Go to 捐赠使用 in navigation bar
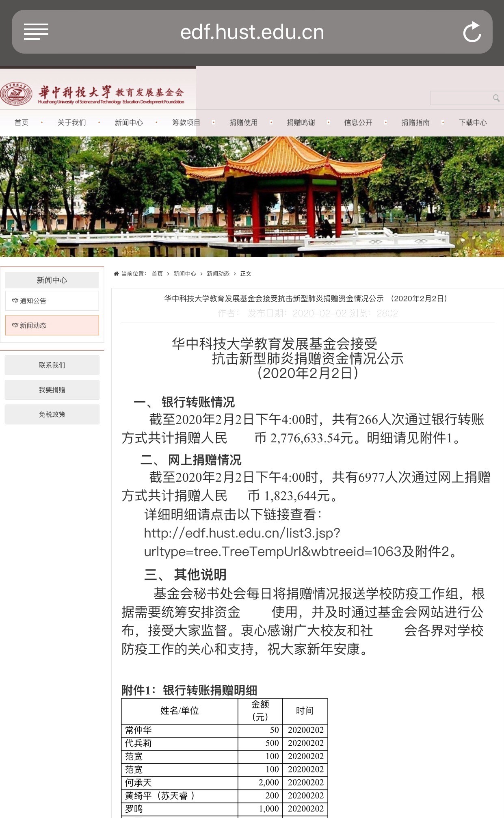This screenshot has height=818, width=504. pyautogui.click(x=243, y=123)
